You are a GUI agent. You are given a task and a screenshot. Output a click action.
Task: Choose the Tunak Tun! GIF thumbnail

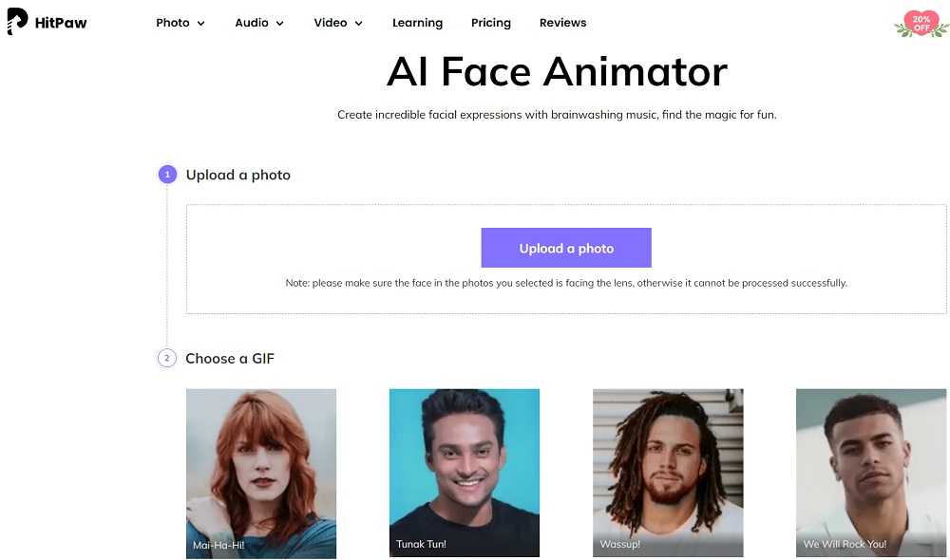point(464,473)
